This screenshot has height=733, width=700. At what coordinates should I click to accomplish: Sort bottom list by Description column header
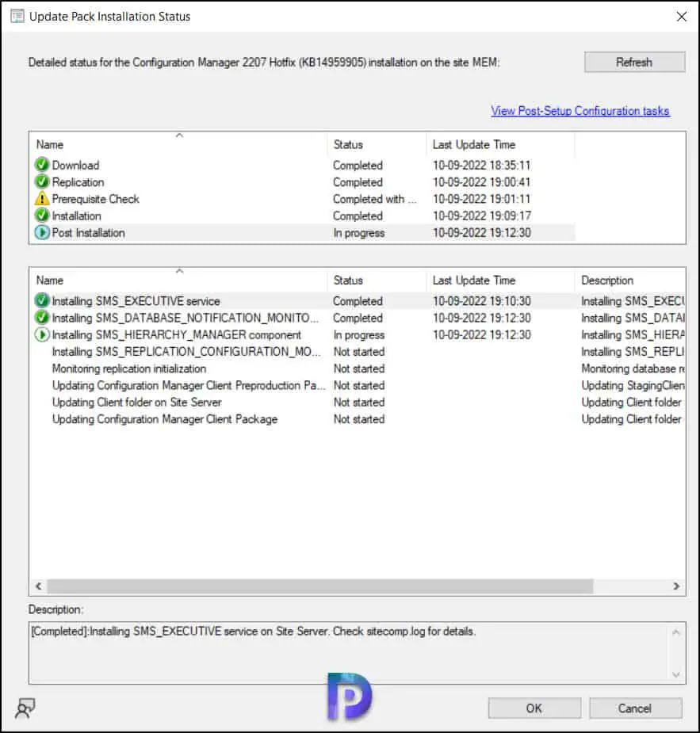point(630,280)
